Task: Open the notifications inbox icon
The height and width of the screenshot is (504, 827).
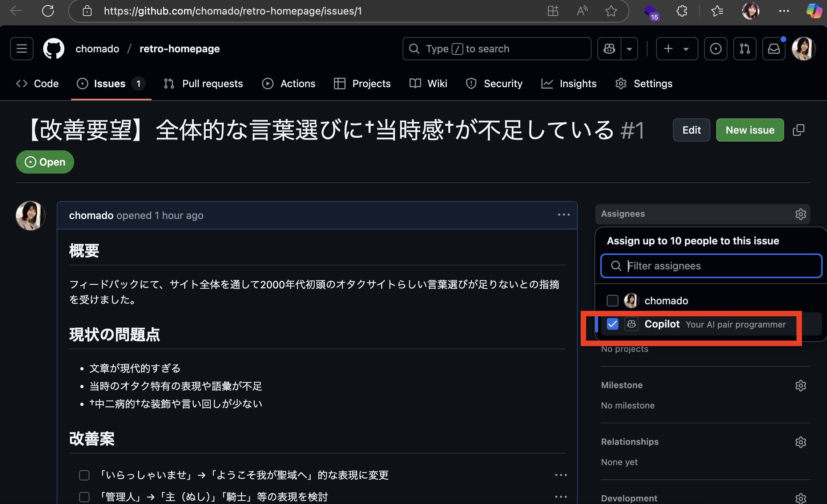Action: [774, 49]
